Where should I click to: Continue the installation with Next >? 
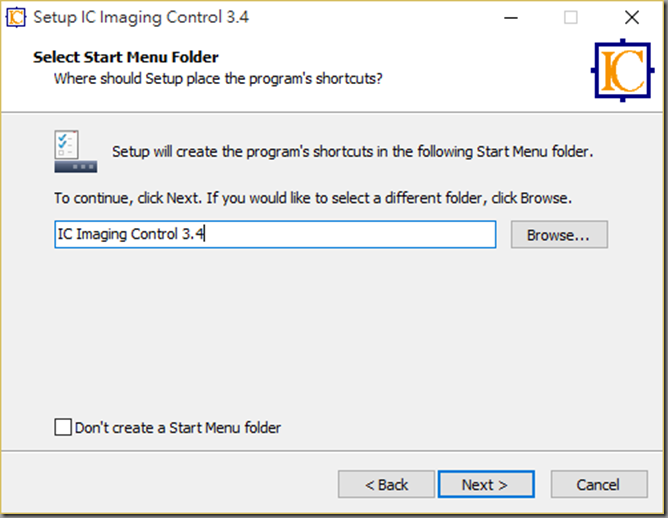pyautogui.click(x=486, y=484)
